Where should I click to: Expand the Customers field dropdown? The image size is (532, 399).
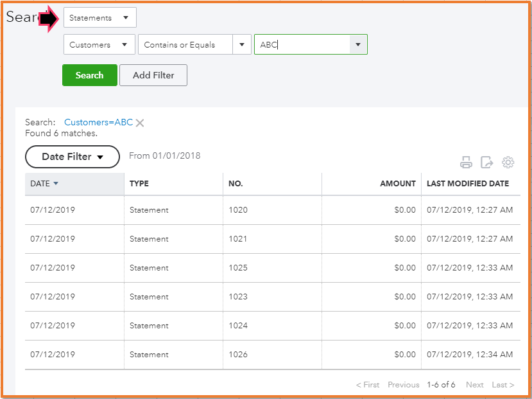(99, 45)
